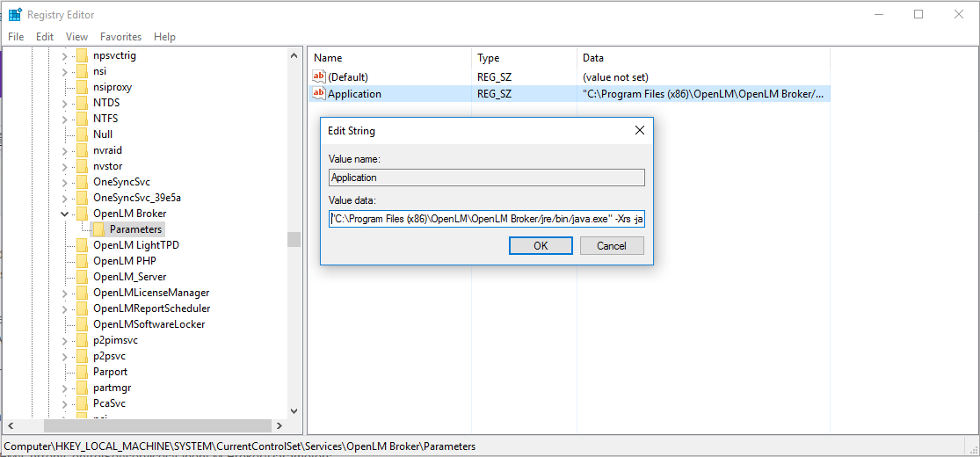Open the Edit menu

click(45, 37)
